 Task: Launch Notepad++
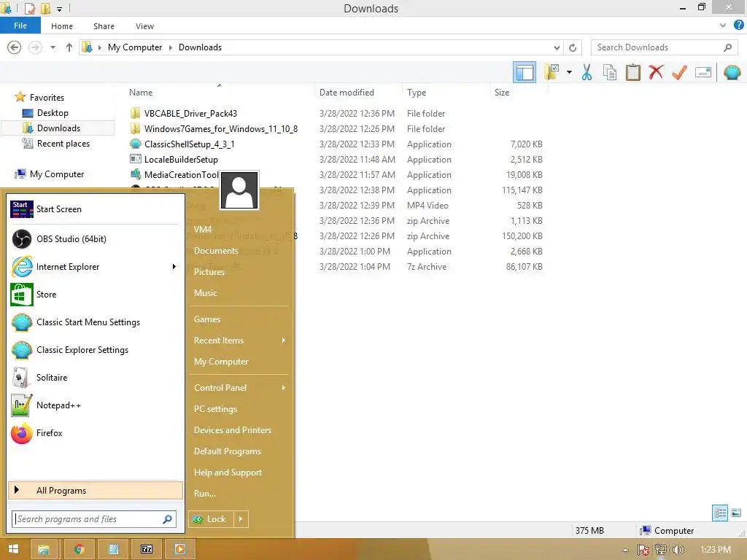96,405
